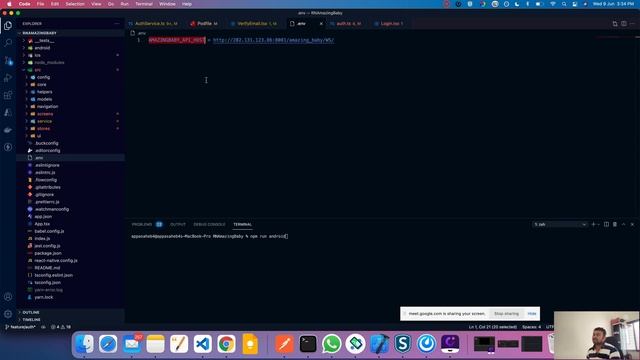
Task: Collapse the src folder
Action: pos(37,70)
